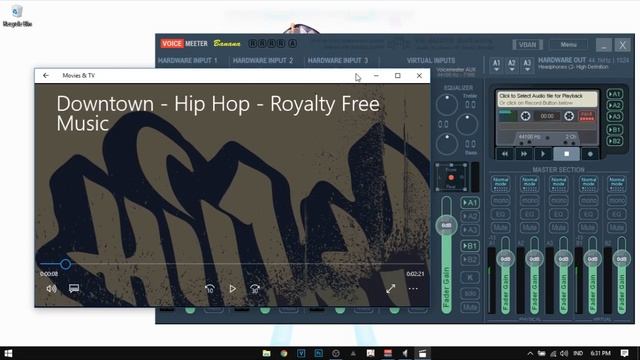The height and width of the screenshot is (360, 640).
Task: Click the video seek bar thumb
Action: (65, 264)
